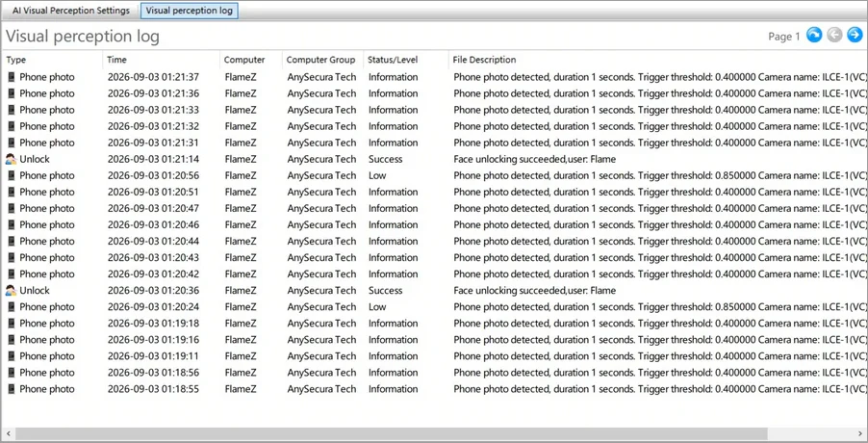The width and height of the screenshot is (868, 443).
Task: Select the timestamp 2026-09-03 01:20:51
Action: click(x=153, y=193)
